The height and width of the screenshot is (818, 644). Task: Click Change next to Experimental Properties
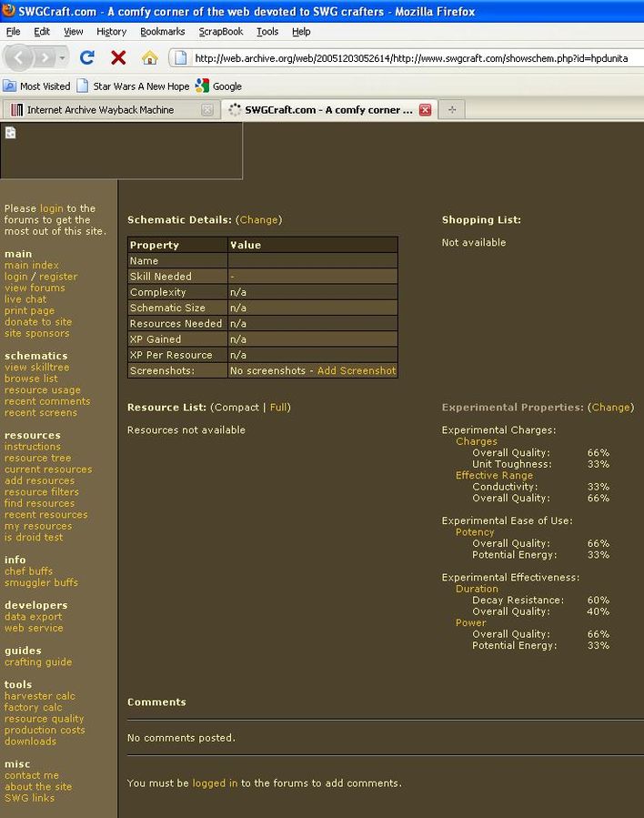click(x=610, y=408)
